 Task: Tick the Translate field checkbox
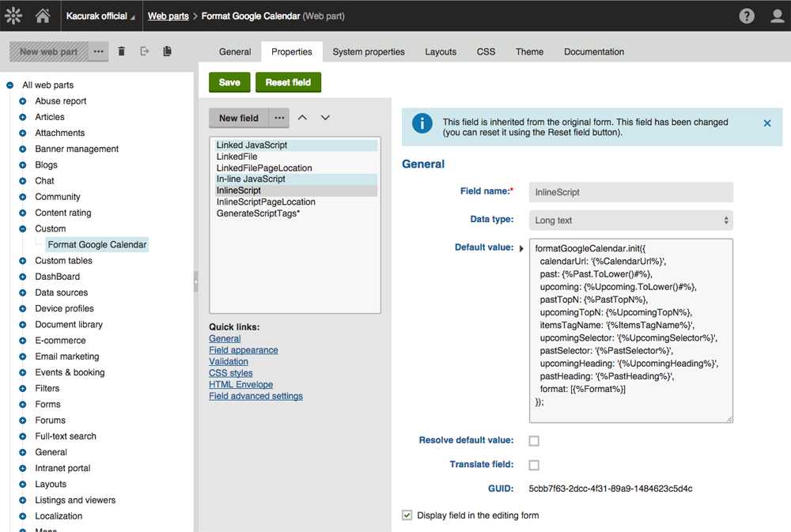[x=534, y=465]
